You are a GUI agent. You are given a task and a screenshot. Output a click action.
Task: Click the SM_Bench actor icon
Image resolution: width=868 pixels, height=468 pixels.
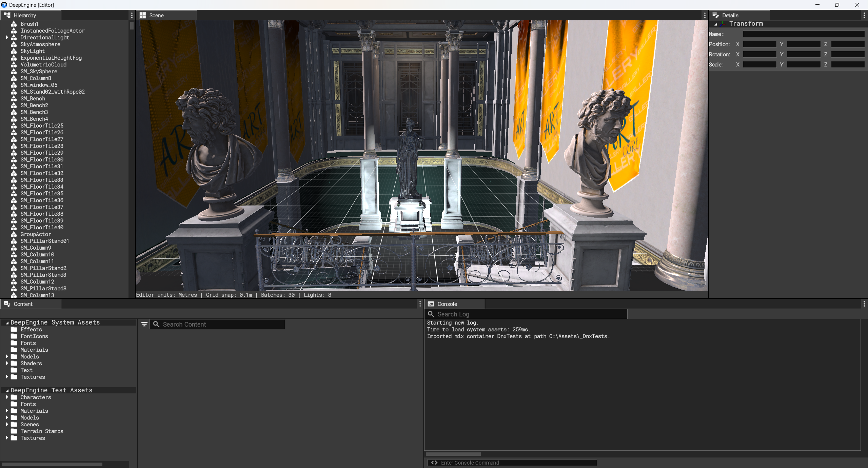coord(14,98)
